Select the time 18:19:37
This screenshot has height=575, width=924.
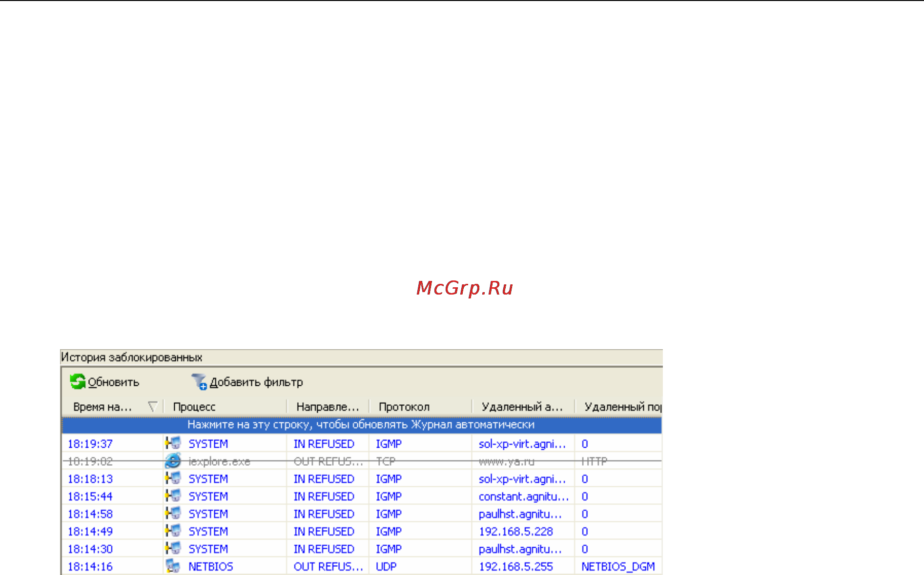click(90, 444)
